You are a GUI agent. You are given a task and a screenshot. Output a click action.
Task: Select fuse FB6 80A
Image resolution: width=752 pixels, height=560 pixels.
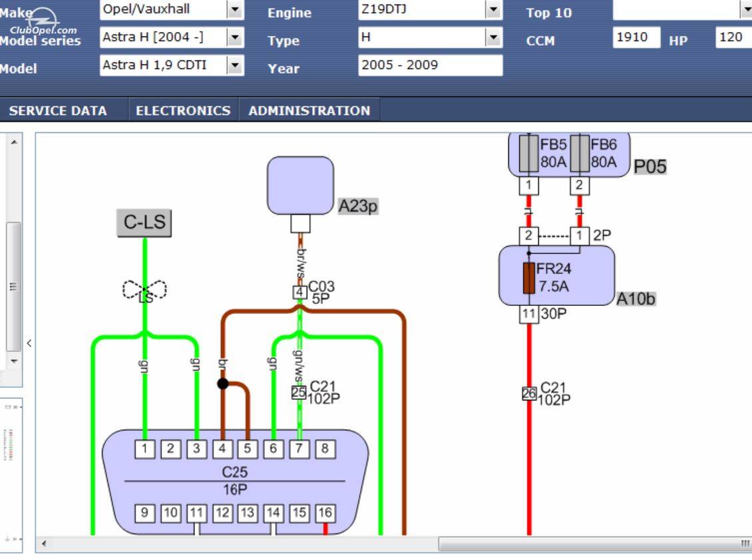[x=580, y=154]
